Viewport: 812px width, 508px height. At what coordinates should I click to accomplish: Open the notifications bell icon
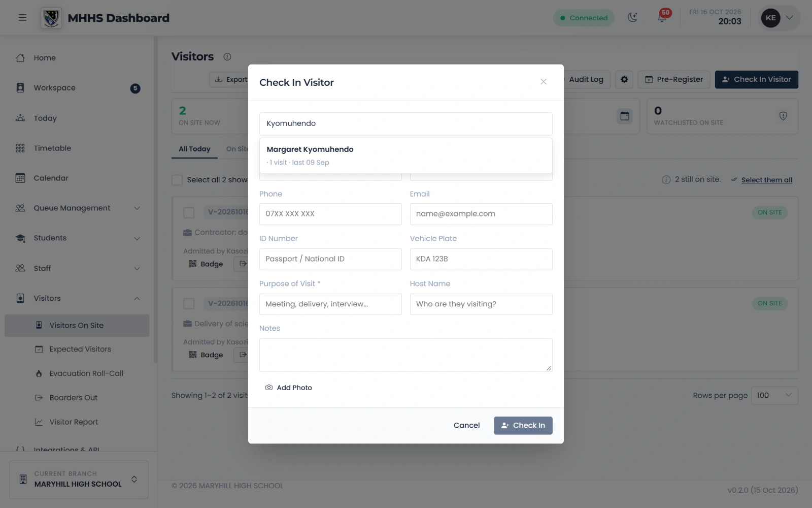click(662, 18)
